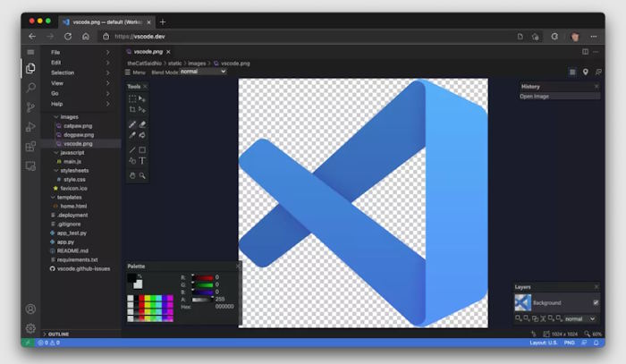
Task: Select the eraser tool
Action: pyautogui.click(x=142, y=124)
